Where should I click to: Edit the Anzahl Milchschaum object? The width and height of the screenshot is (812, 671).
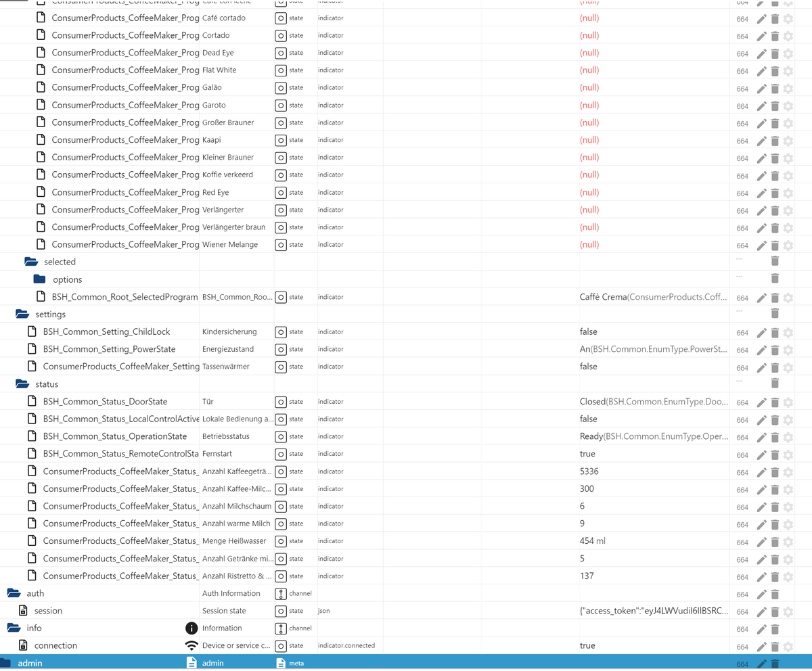pyautogui.click(x=761, y=507)
